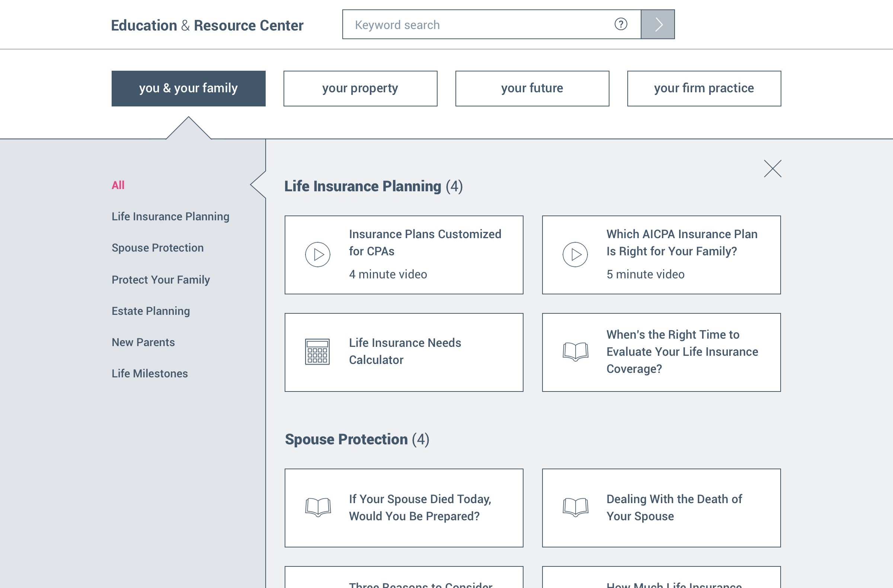Filter by Life Insurance Planning in sidebar
Screen dimensions: 893x588
coord(170,217)
